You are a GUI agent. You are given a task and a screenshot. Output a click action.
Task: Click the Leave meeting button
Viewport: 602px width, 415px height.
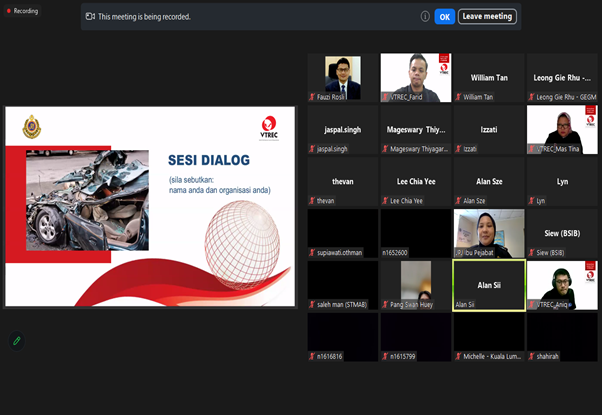[x=487, y=16]
